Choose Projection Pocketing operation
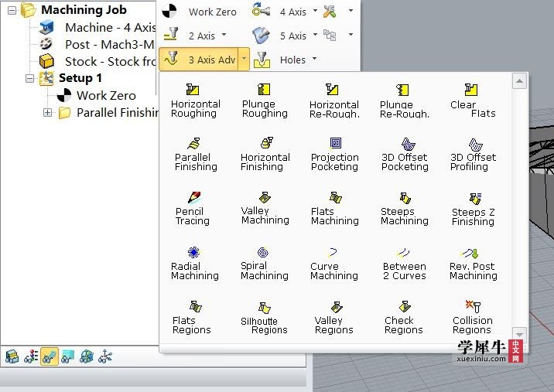 pos(334,155)
